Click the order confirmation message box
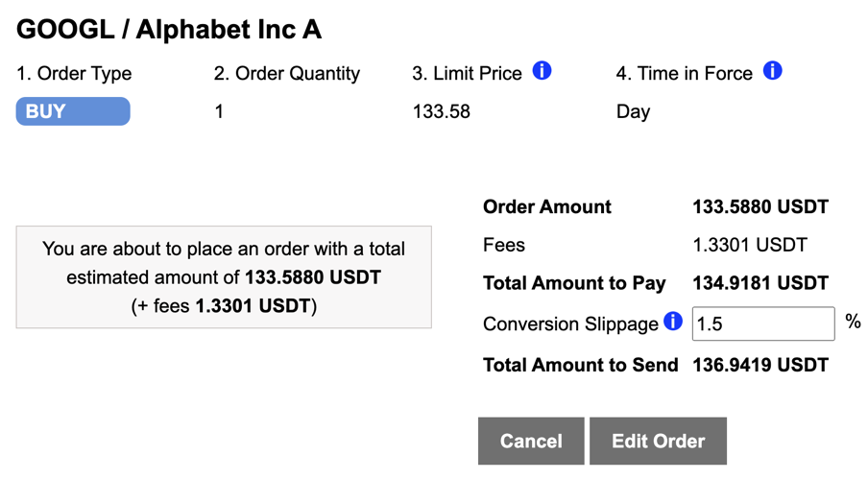 224,277
